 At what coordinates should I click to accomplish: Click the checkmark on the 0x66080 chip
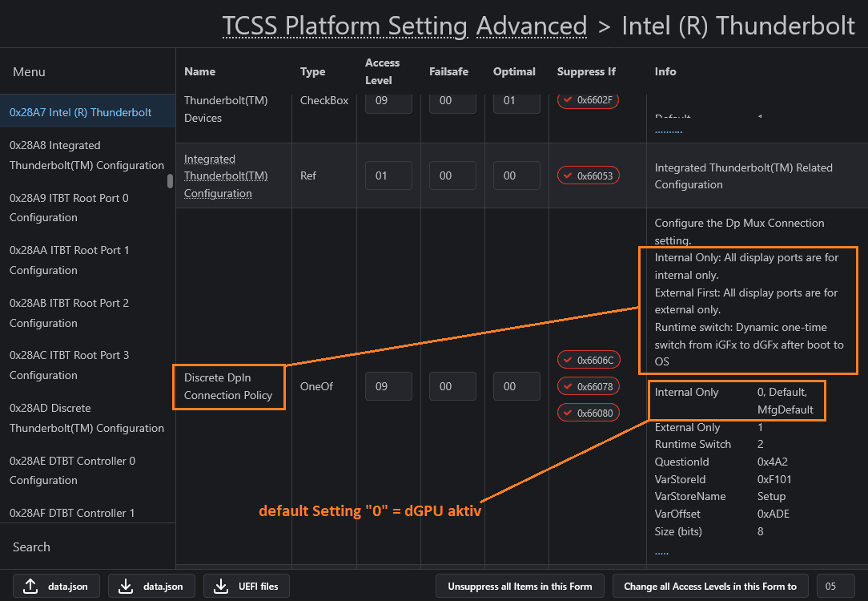coord(569,413)
